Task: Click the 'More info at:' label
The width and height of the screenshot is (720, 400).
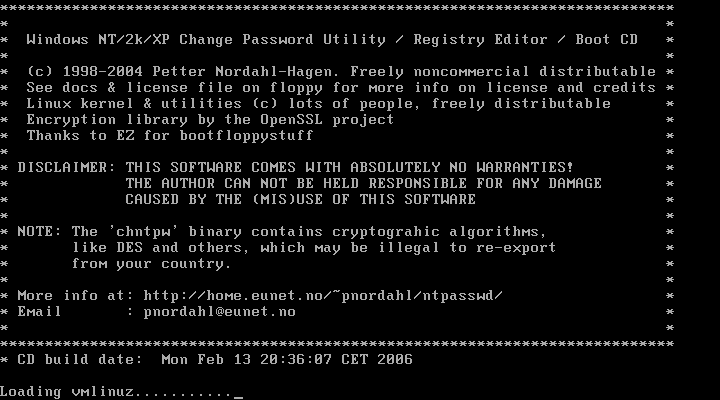Action: pyautogui.click(x=76, y=295)
